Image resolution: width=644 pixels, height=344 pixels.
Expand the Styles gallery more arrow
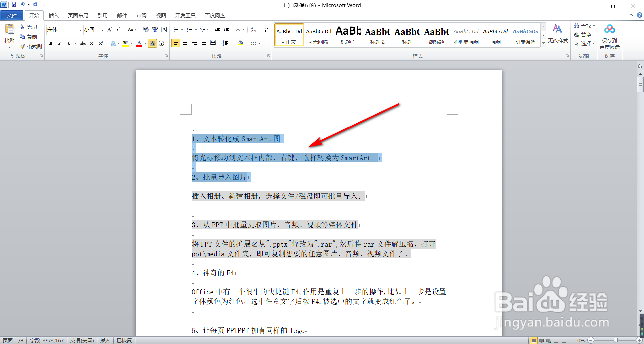[543, 43]
